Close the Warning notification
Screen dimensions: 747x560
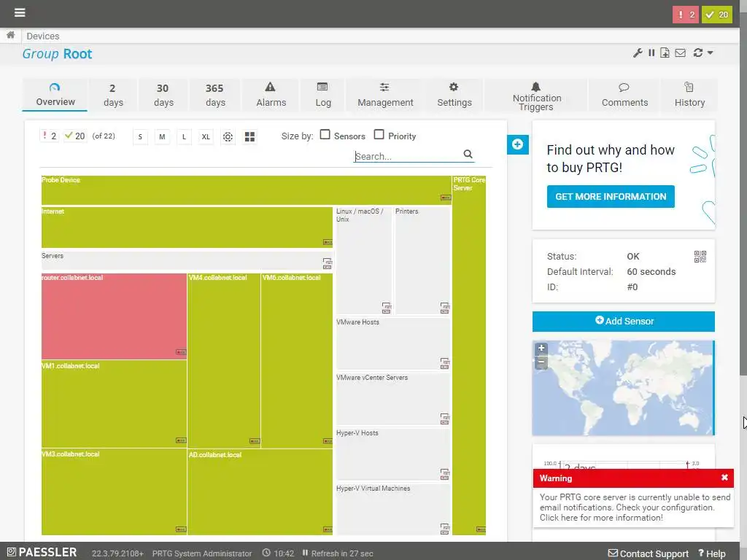point(724,478)
